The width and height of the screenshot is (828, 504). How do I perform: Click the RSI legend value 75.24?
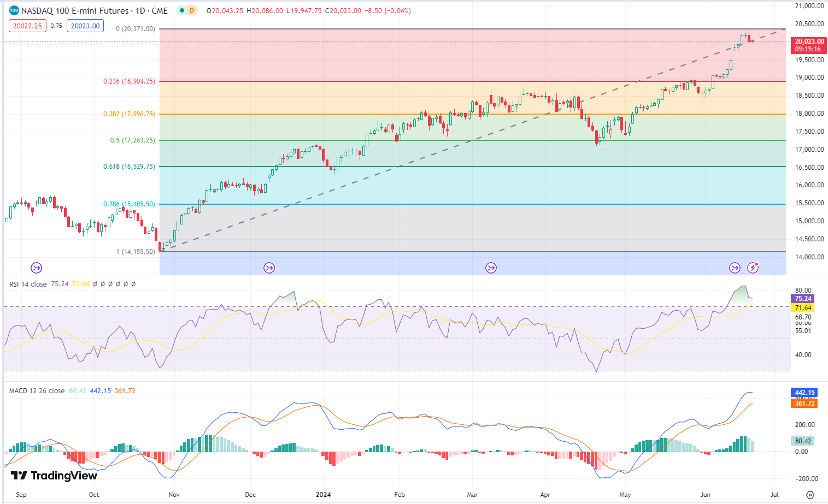(60, 284)
